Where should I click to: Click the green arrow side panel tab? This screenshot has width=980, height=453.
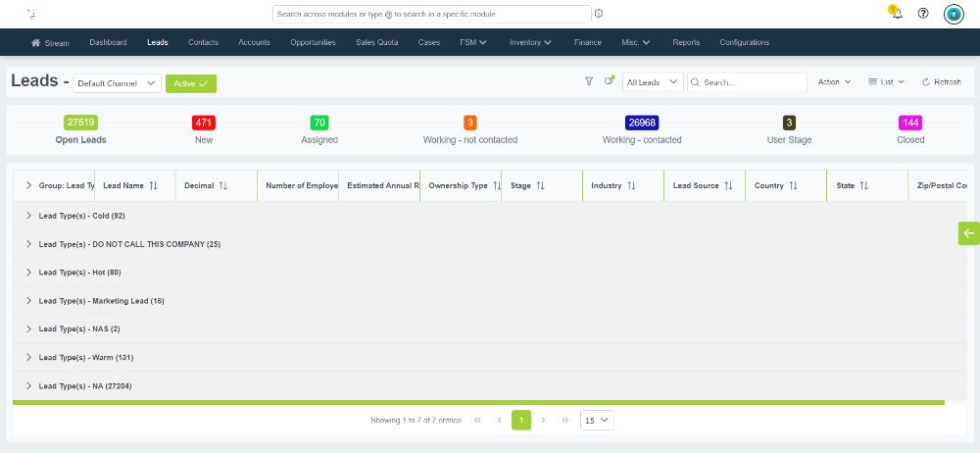point(968,232)
